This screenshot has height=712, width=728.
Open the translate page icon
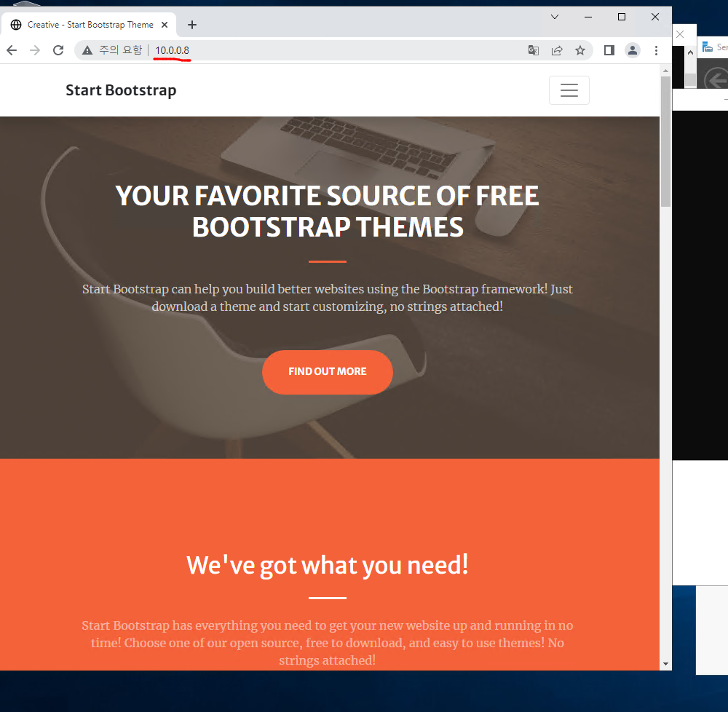(534, 50)
